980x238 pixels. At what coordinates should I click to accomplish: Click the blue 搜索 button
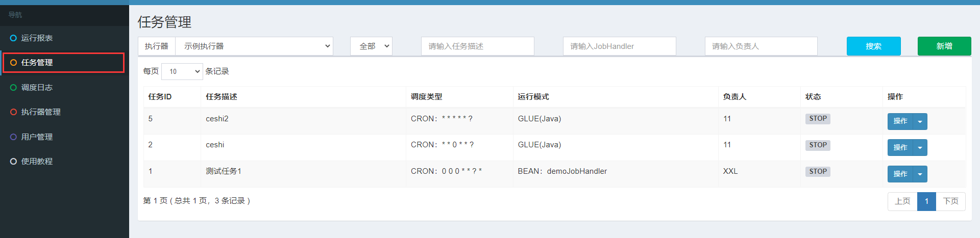(x=873, y=46)
